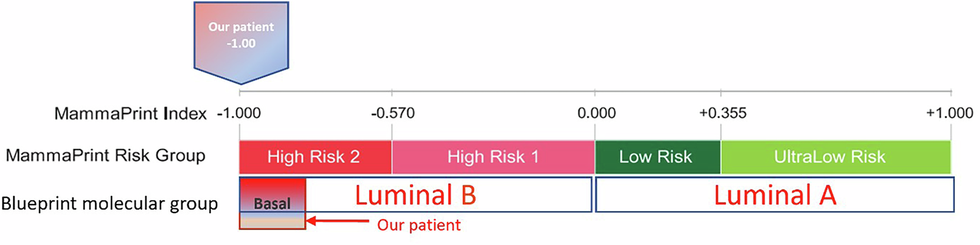Select the Basal molecular group box

click(x=272, y=195)
